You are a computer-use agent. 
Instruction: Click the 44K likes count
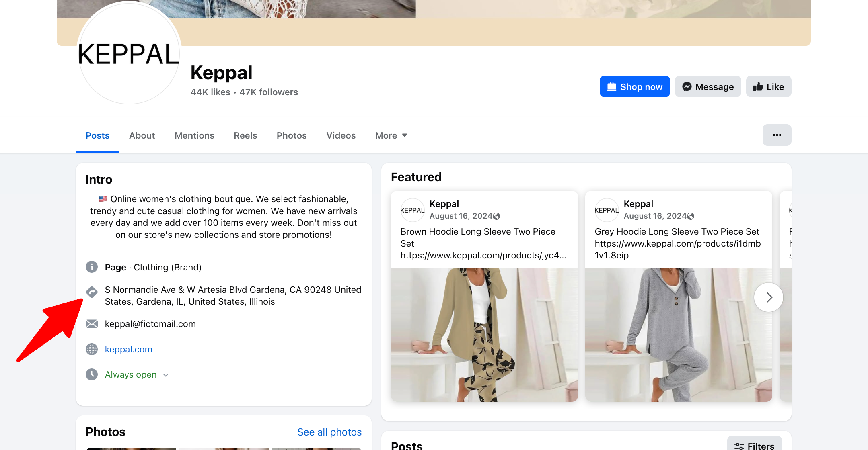tap(210, 92)
